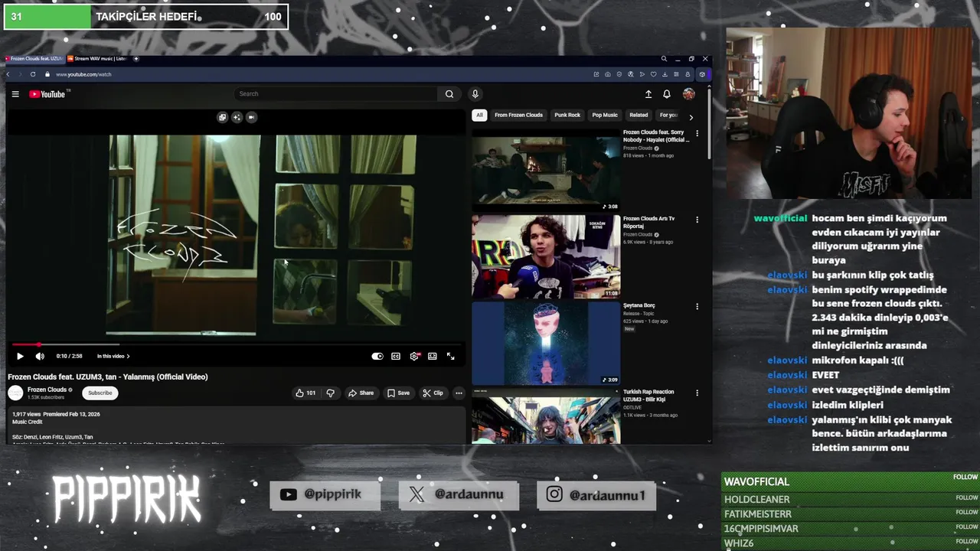Seek on the red video progress bar
This screenshot has height=551, width=980.
236,344
